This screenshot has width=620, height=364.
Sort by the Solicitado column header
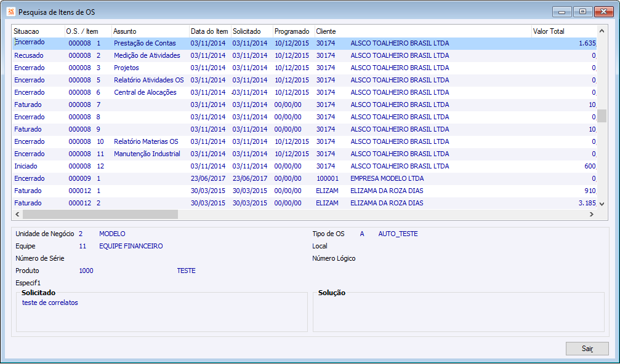252,31
